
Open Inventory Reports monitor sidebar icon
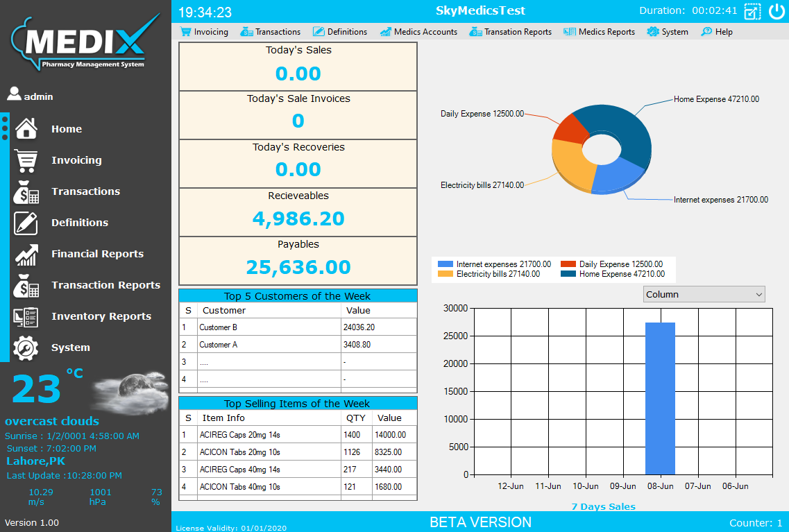pos(26,317)
